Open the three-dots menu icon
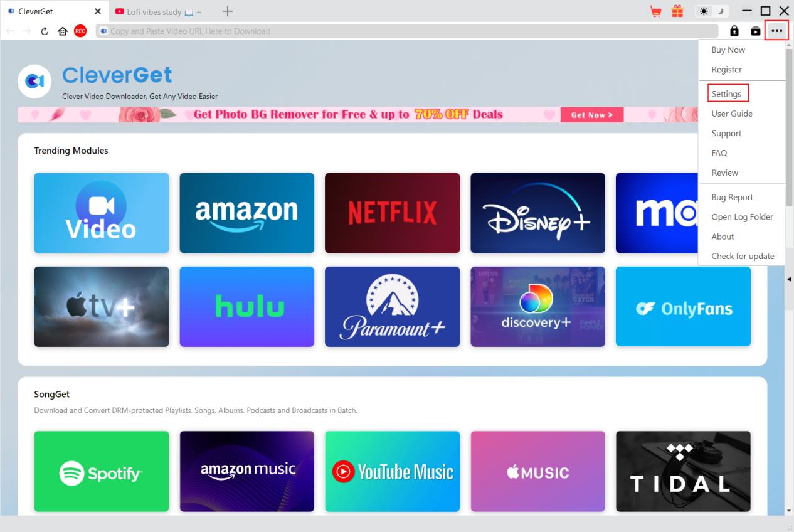794x532 pixels. tap(777, 31)
